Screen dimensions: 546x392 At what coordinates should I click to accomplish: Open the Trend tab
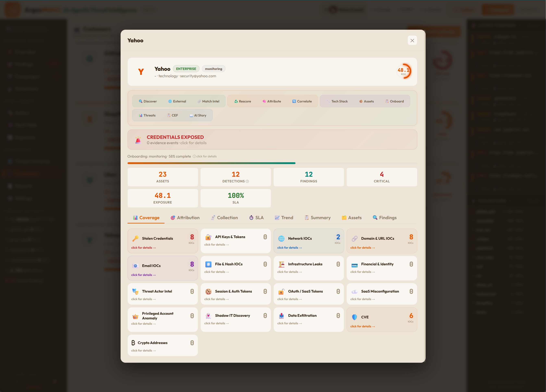coord(284,218)
